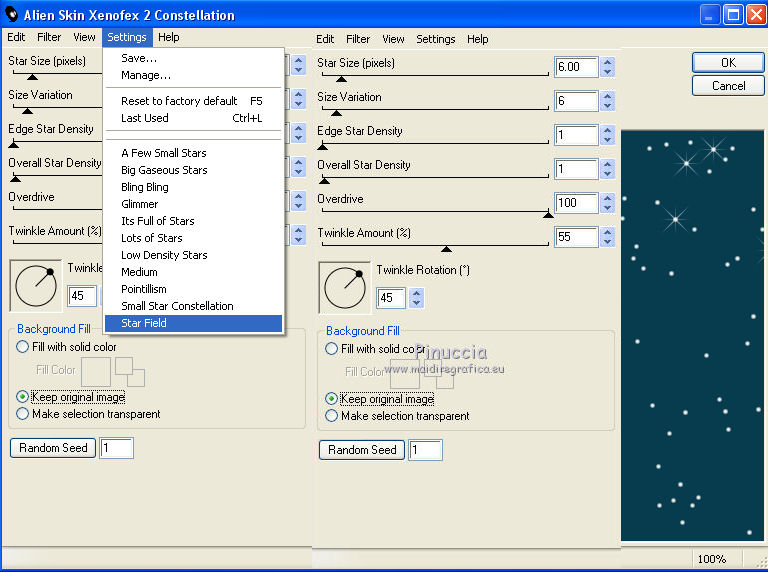The width and height of the screenshot is (768, 572).
Task: Pick the Low Density Stars preset
Action: pyautogui.click(x=193, y=255)
